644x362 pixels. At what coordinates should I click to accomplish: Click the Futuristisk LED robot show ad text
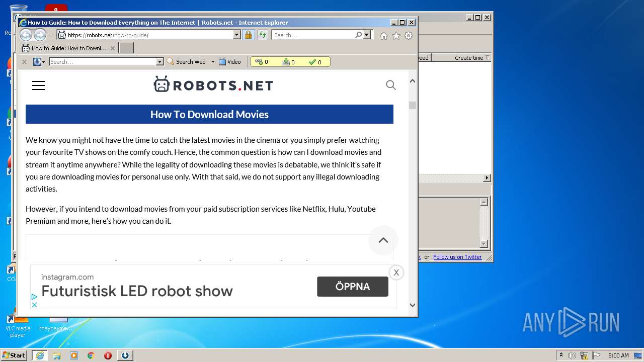[x=137, y=291]
